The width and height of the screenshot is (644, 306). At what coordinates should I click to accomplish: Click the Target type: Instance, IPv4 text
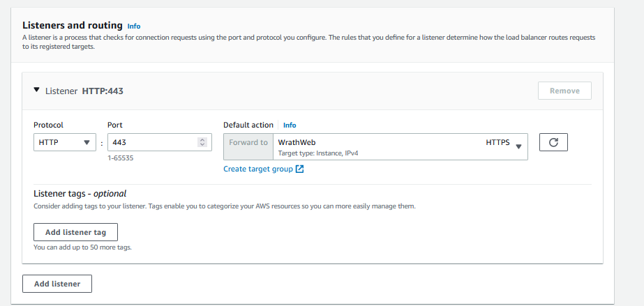coord(317,153)
